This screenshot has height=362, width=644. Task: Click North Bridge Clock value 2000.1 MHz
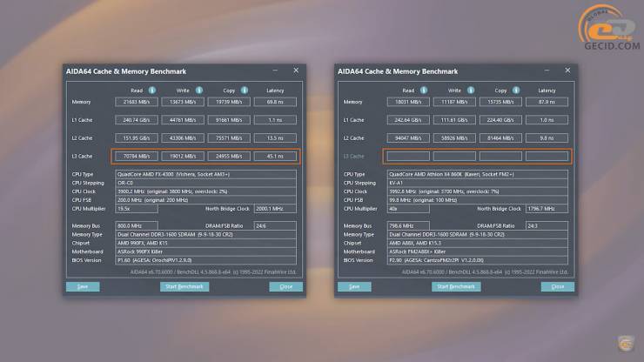click(x=275, y=209)
